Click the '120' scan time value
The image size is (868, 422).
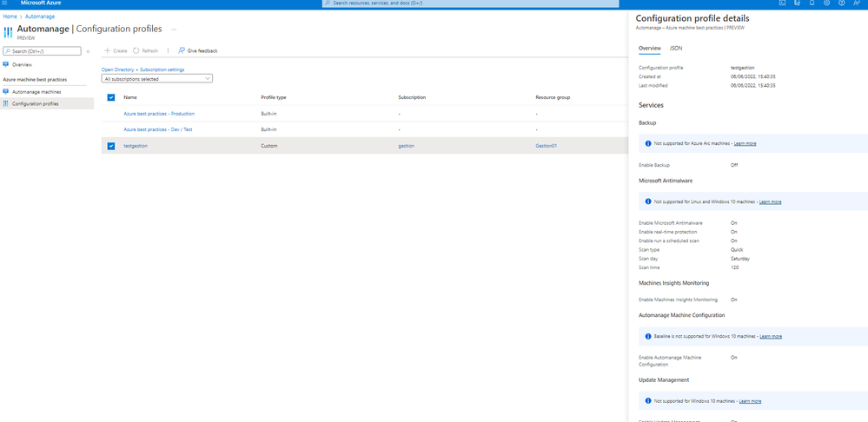[x=734, y=267]
